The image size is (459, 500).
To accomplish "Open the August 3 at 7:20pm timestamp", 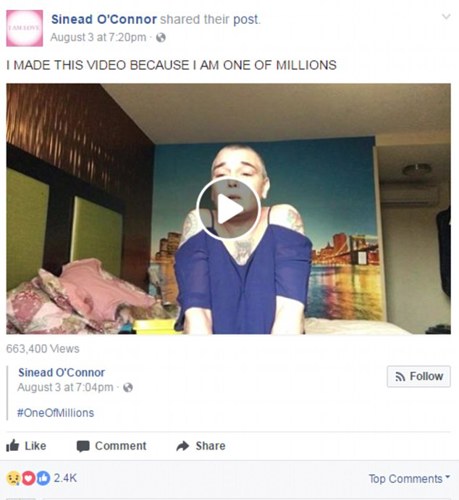I will (x=98, y=37).
